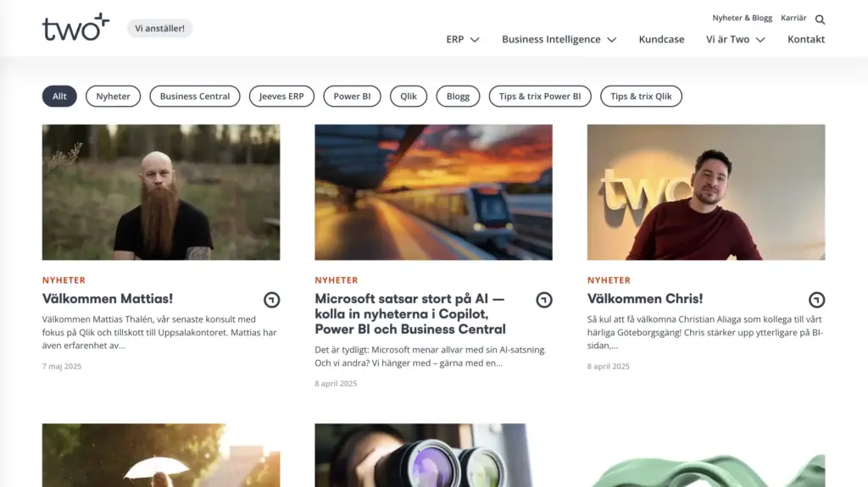The height and width of the screenshot is (487, 868).
Task: Filter by Jeeves ERP category
Action: click(x=281, y=97)
